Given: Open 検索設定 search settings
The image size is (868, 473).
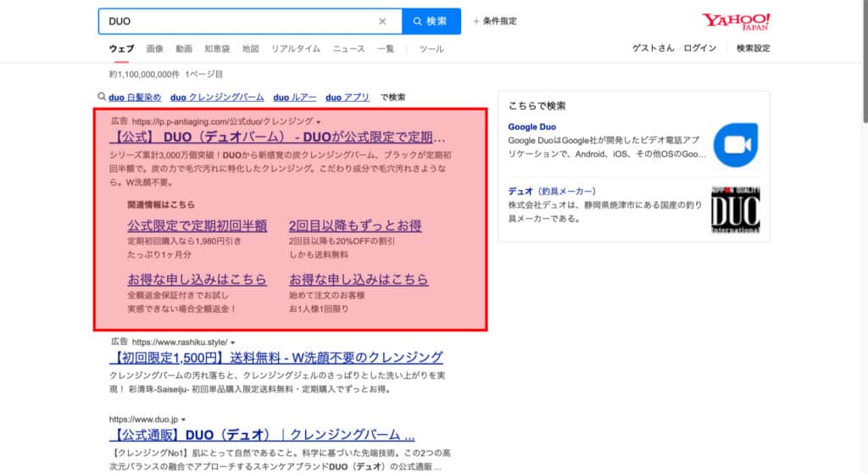Looking at the screenshot, I should (753, 48).
